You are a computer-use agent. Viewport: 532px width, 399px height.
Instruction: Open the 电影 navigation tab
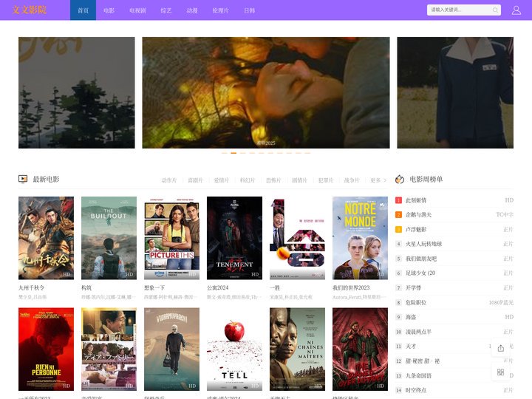pyautogui.click(x=109, y=10)
